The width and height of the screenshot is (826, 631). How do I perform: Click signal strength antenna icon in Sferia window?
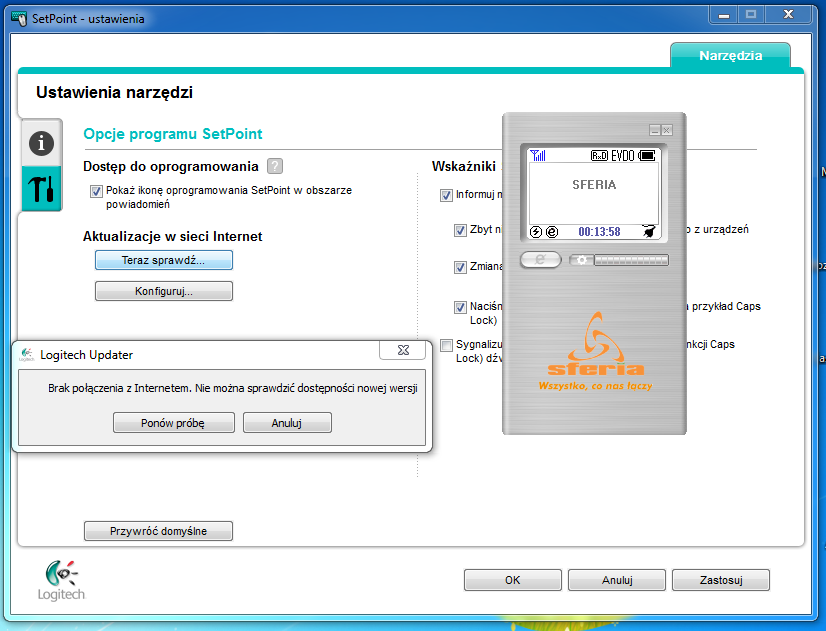click(538, 155)
